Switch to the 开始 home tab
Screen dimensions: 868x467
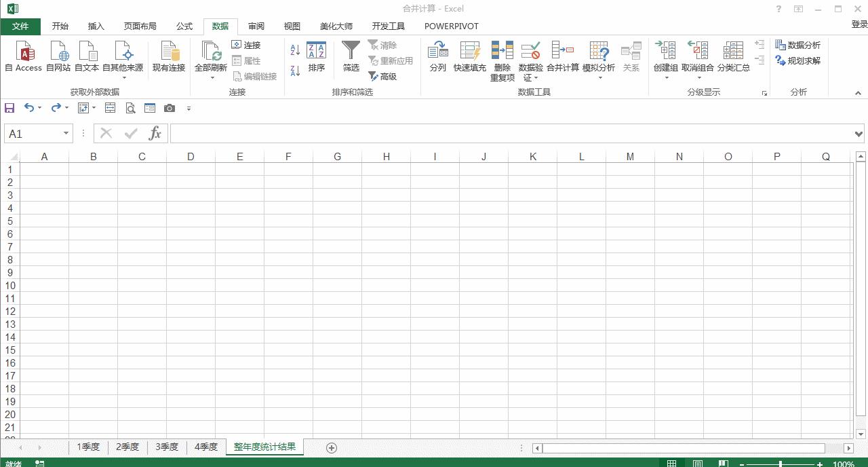click(60, 26)
